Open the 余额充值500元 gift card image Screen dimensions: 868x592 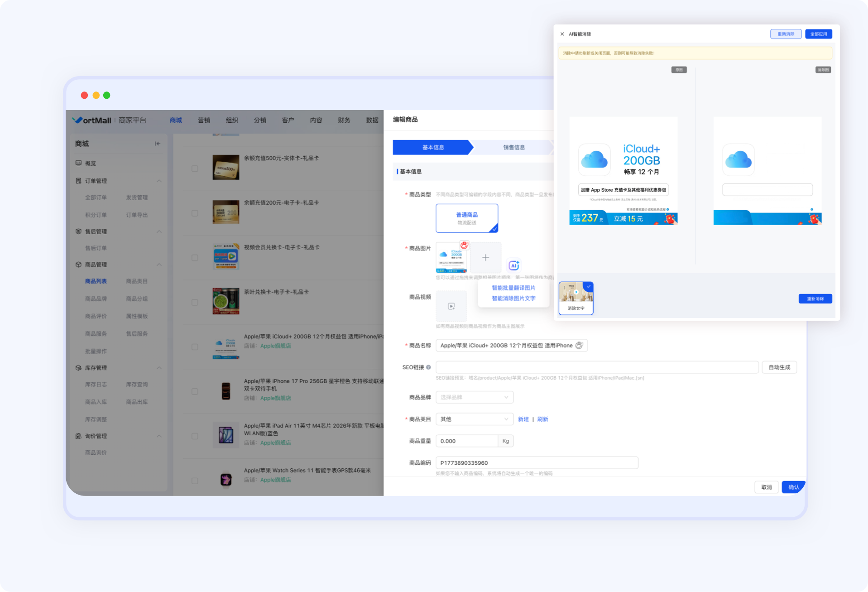226,167
